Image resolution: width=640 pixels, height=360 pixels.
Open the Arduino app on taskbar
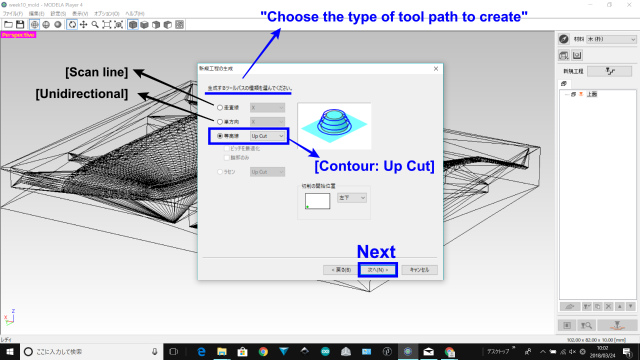tap(325, 351)
